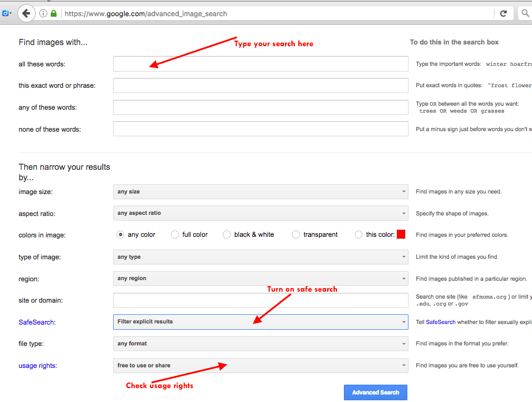This screenshot has height=402, width=532.
Task: Click the 'type of image:' label
Action: pos(40,257)
